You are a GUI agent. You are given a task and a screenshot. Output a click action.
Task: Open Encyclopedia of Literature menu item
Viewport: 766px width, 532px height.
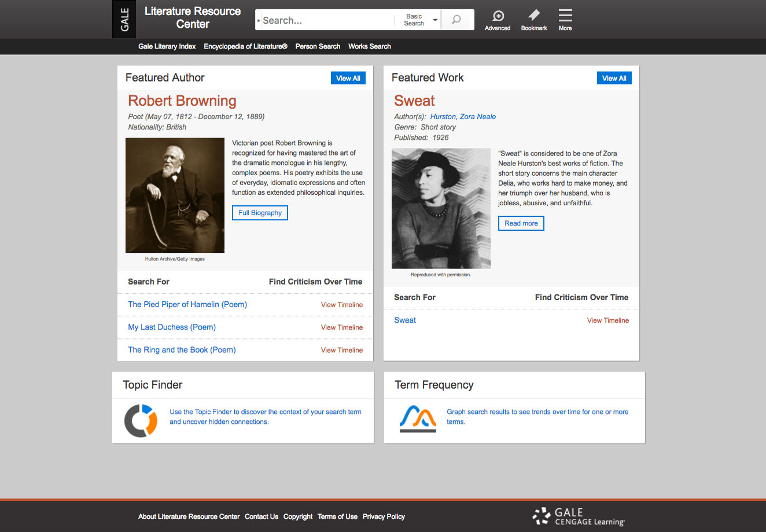tap(245, 46)
